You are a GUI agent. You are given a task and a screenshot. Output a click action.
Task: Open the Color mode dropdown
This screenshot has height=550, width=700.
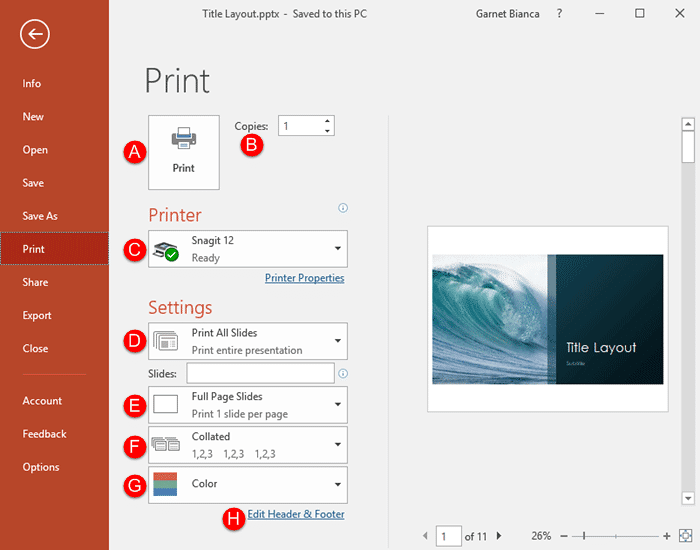pos(248,485)
